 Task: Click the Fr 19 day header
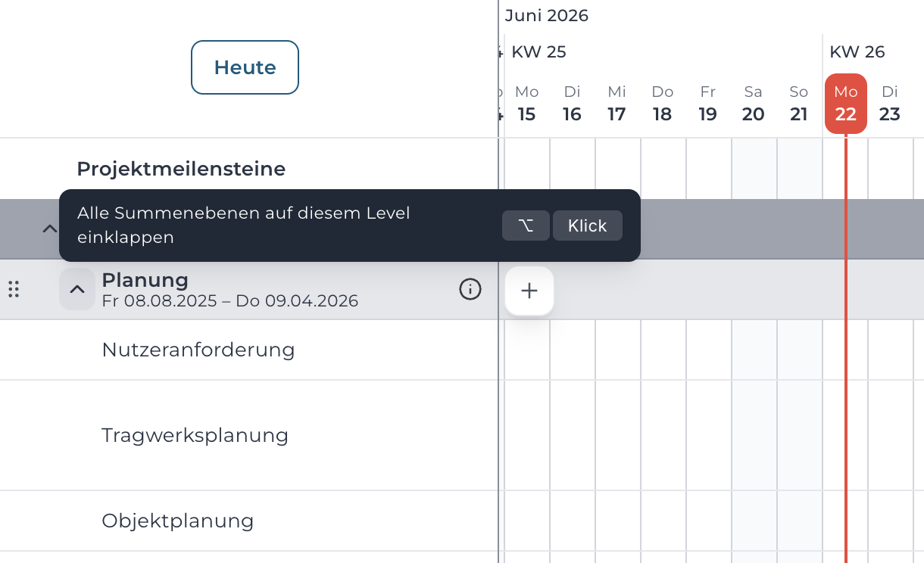pyautogui.click(x=708, y=104)
